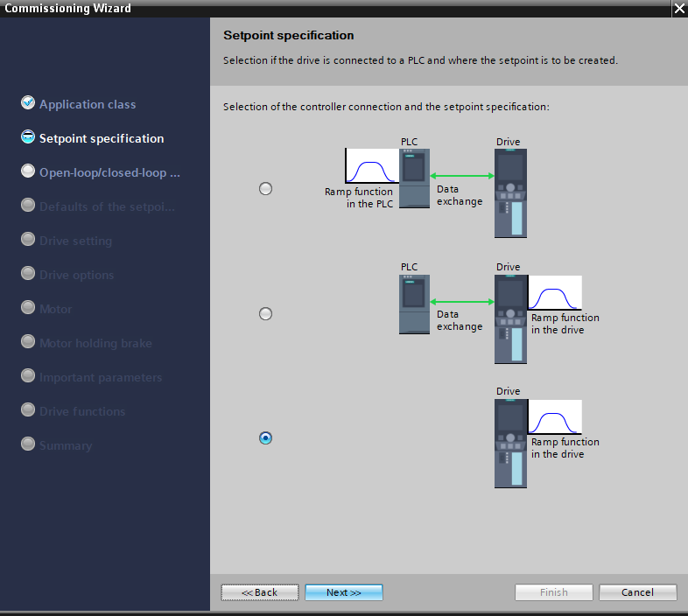Click the green data exchange arrow in first option
688x616 pixels.
point(462,176)
